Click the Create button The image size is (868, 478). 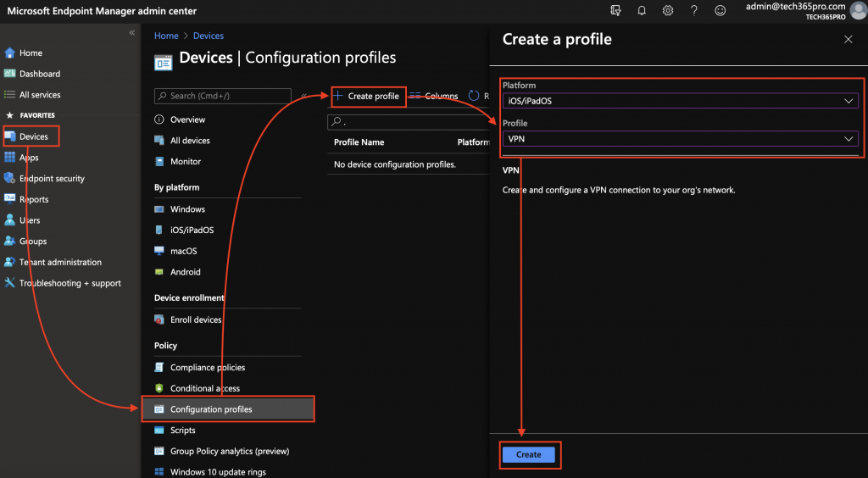(528, 454)
